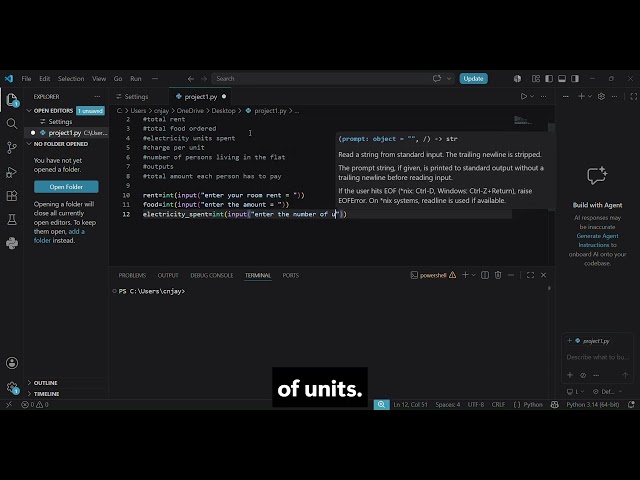Open new terminal profile dropdown arrow
Viewport: 640px width, 480px height.
473,275
